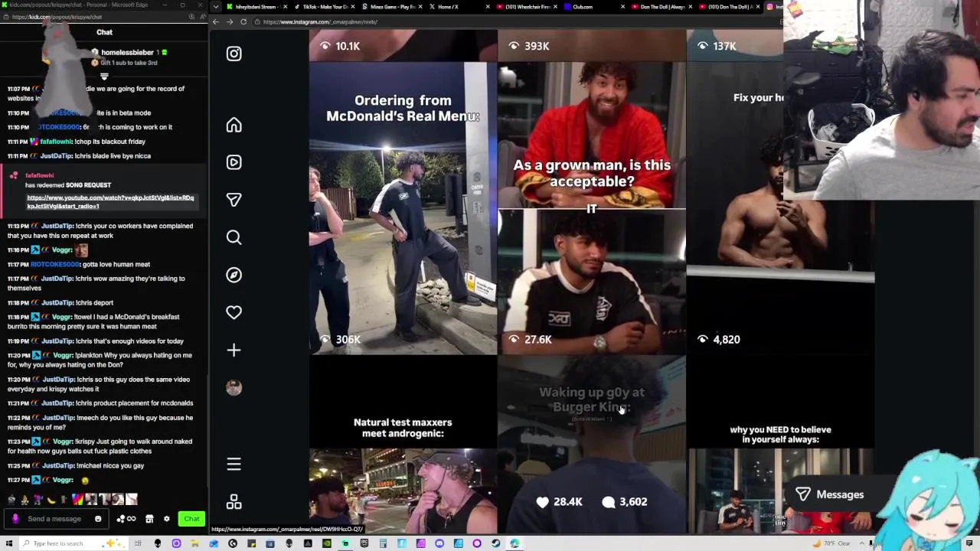The image size is (980, 551).
Task: Expand the chat header collapse arrow
Action: click(x=104, y=77)
